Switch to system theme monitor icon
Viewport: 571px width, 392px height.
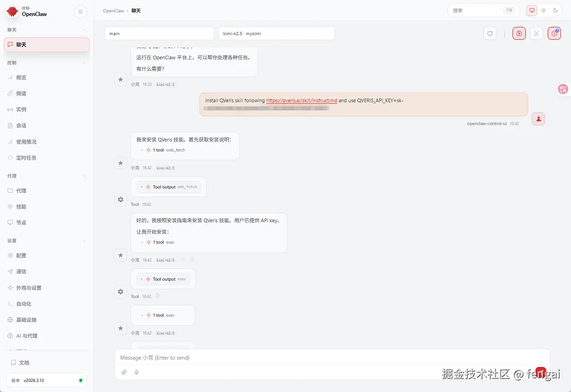pos(532,10)
